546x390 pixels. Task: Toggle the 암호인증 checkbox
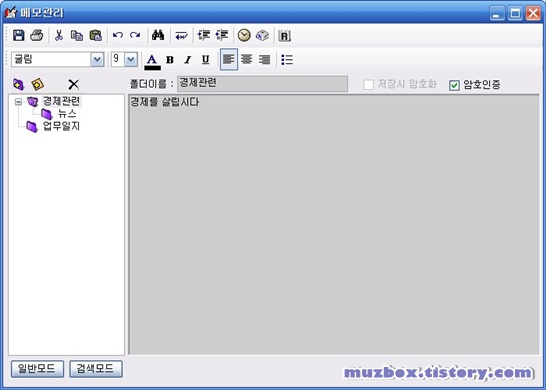point(454,85)
